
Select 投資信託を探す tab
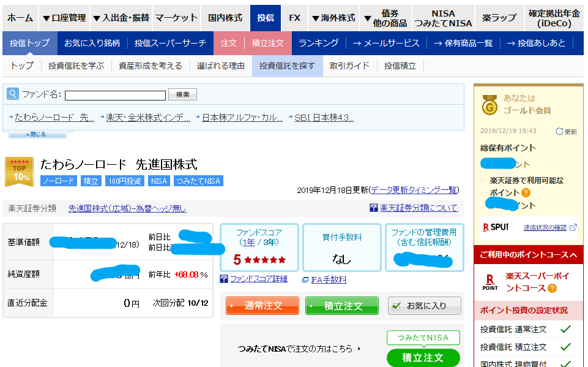pos(287,66)
